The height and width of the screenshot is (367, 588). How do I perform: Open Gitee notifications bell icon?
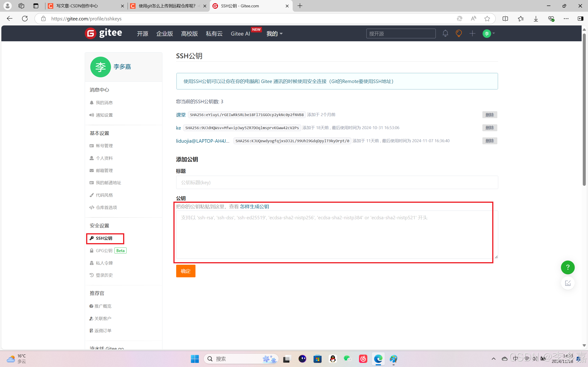[x=445, y=33]
